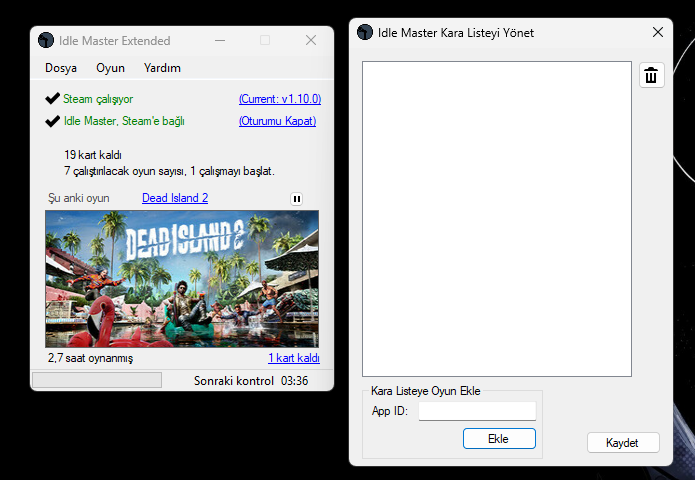Click the Idle Master Extended title bar app icon
The image size is (695, 480).
point(46,40)
